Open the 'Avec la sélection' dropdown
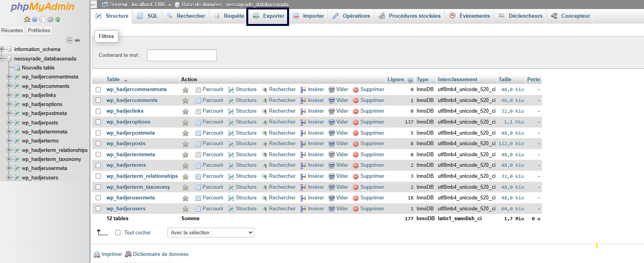 pyautogui.click(x=211, y=233)
